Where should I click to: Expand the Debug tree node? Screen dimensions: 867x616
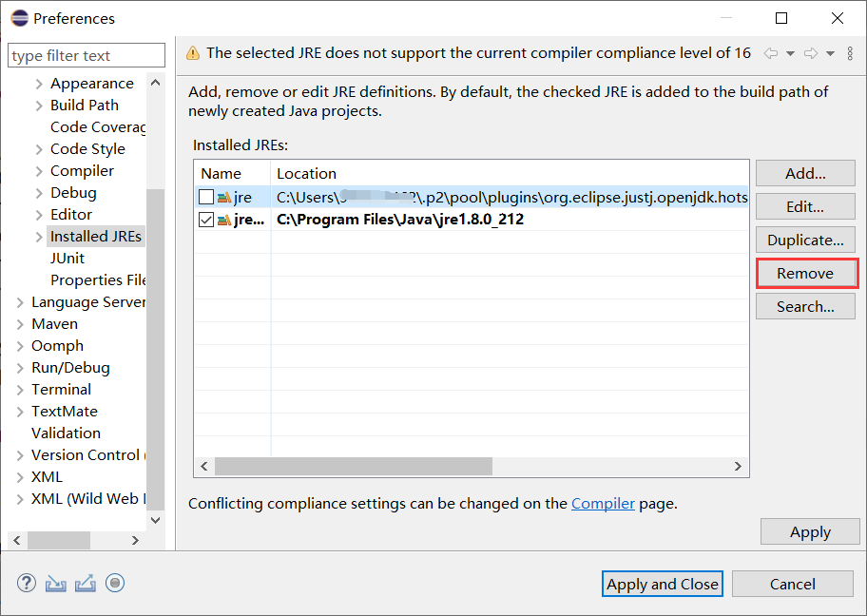(39, 193)
